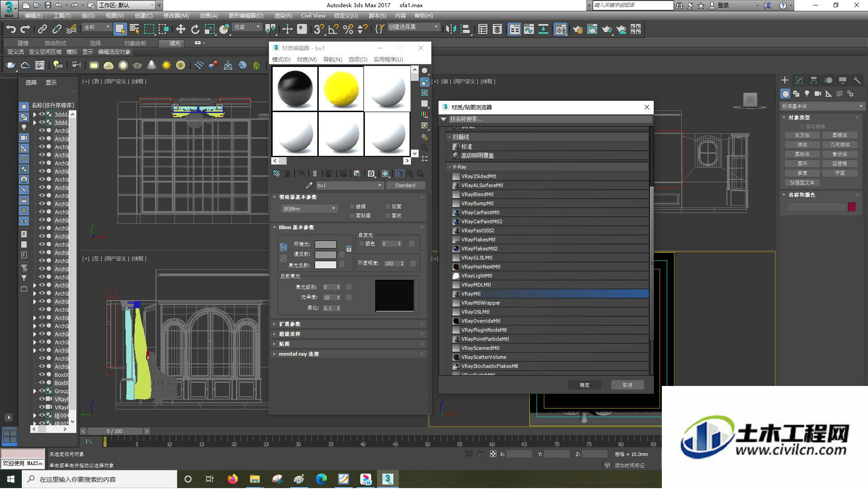Open Curve Editor from main toolbar
Viewport: 868px width, 489px height.
point(529,29)
